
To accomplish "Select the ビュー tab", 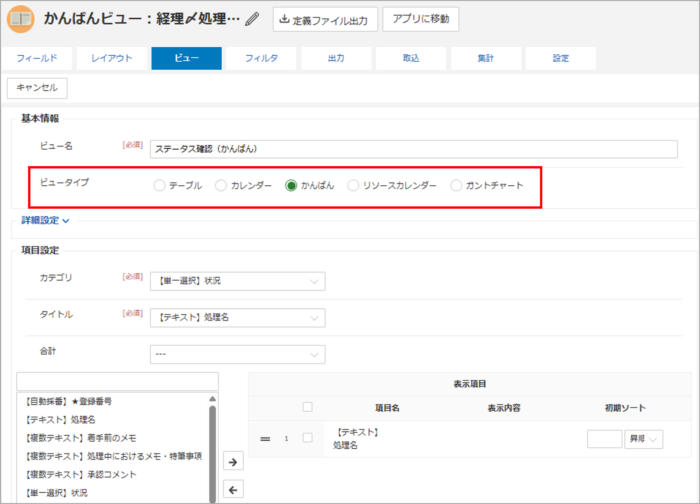I will point(186,58).
